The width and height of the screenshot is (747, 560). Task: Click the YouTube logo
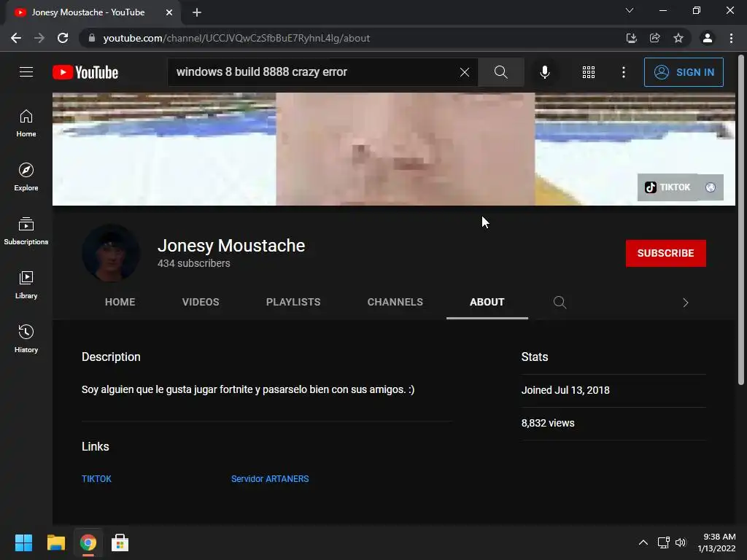click(x=85, y=72)
